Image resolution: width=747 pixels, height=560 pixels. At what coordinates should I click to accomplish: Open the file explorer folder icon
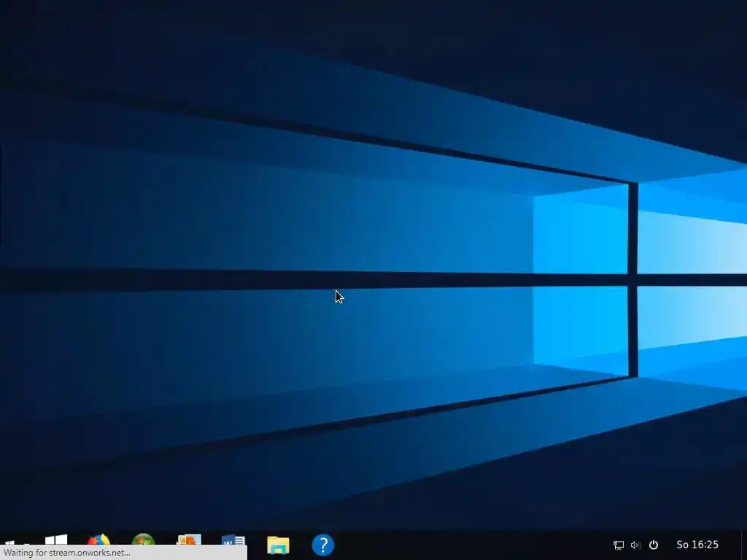[x=278, y=545]
